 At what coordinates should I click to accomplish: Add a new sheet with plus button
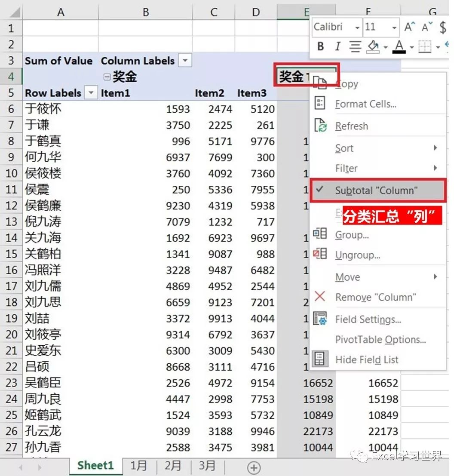tap(254, 467)
